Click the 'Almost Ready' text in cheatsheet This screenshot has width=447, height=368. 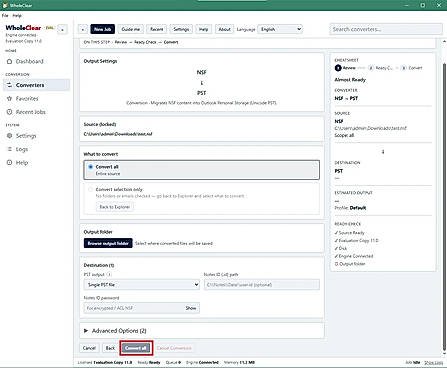[350, 80]
